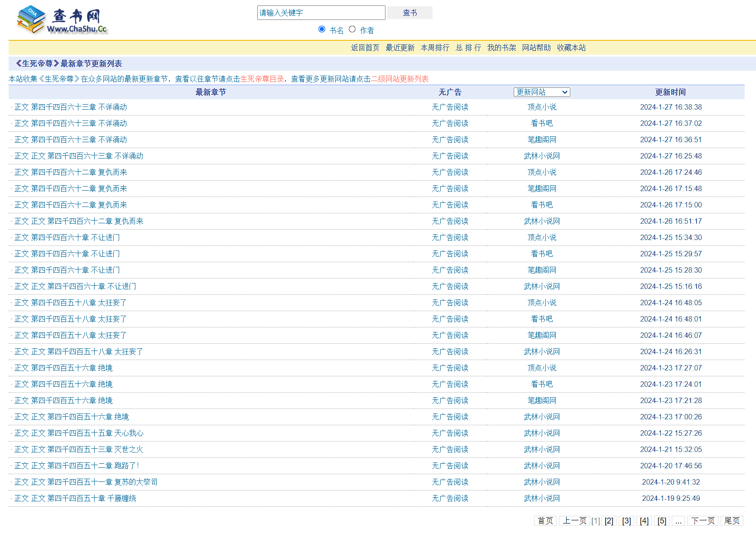Select the 作者 radio button
This screenshot has width=756, height=543.
click(352, 29)
